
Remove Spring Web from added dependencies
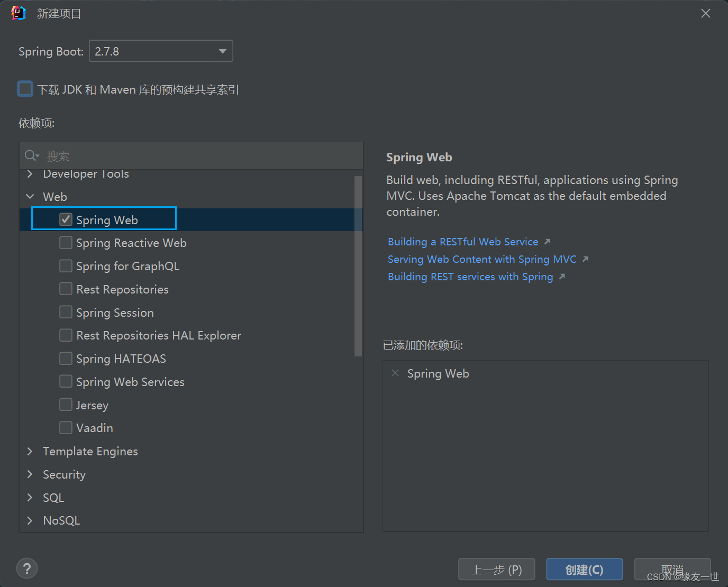point(395,373)
